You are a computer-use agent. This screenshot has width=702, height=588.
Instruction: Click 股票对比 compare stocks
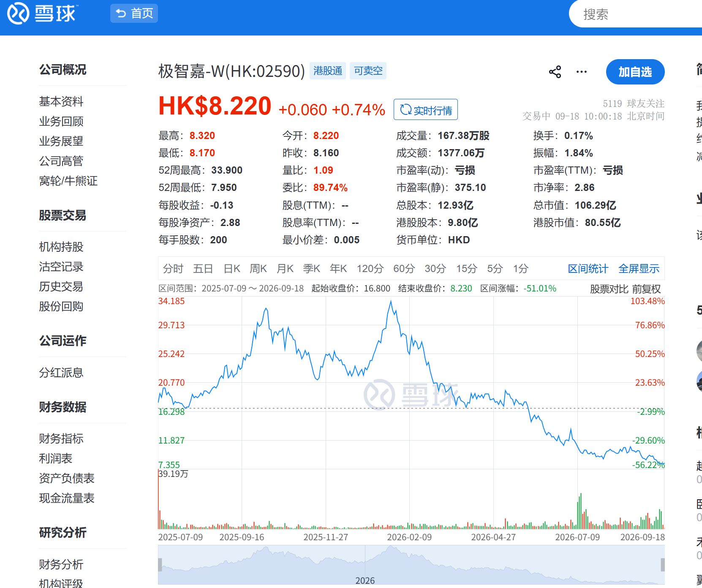tap(609, 289)
